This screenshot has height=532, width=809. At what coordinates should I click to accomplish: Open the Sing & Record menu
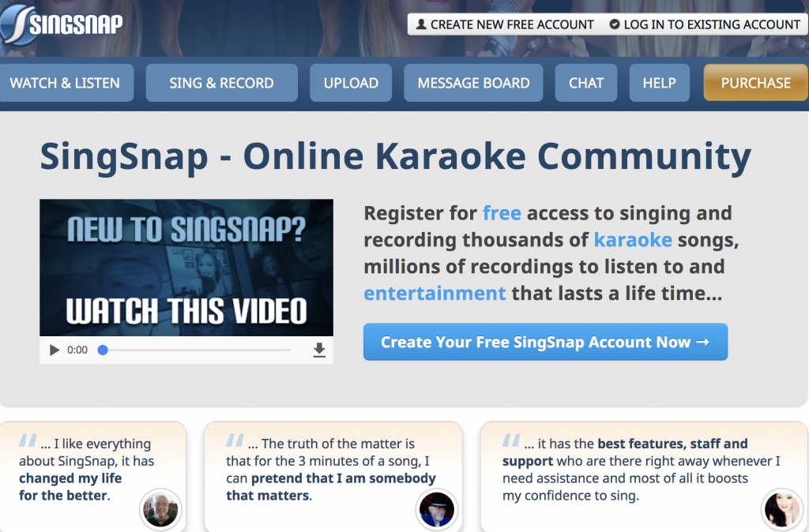(221, 83)
